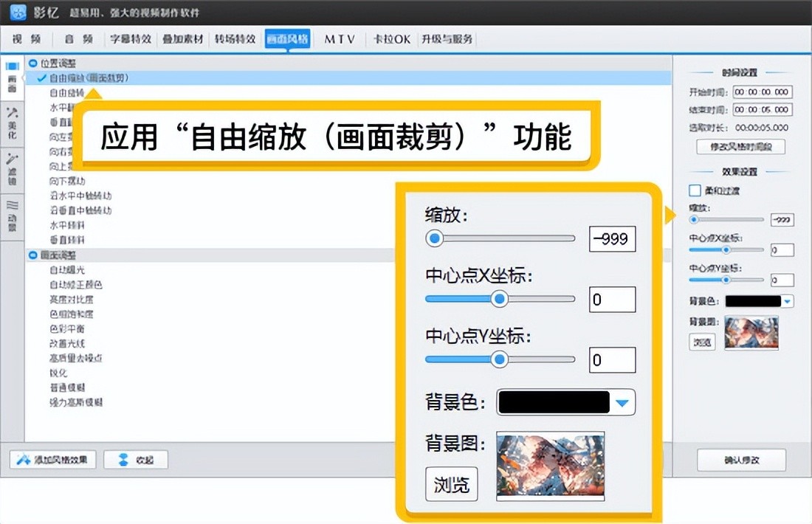The image size is (812, 524).
Task: Go to the 卡拉OK tab
Action: (391, 39)
